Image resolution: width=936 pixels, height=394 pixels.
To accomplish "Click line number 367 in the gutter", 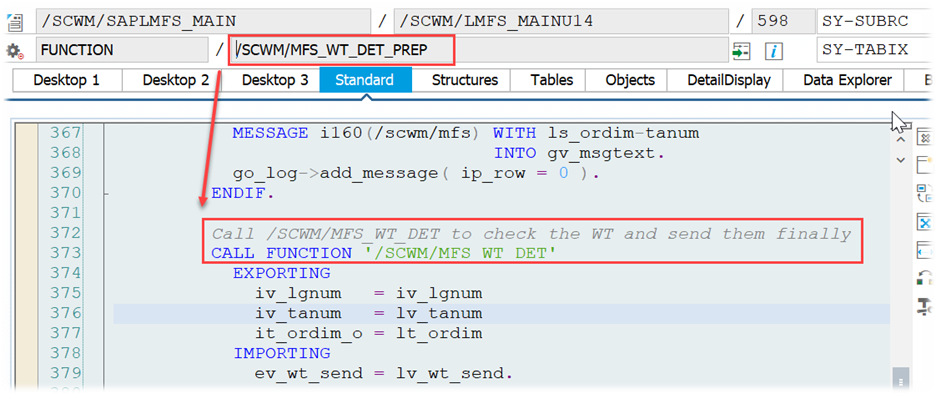I will [x=66, y=133].
